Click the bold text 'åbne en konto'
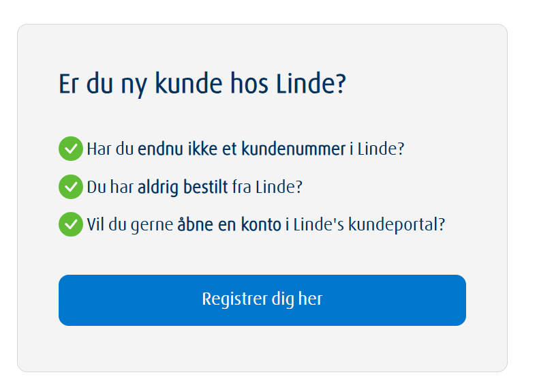This screenshot has height=392, width=537. [229, 224]
